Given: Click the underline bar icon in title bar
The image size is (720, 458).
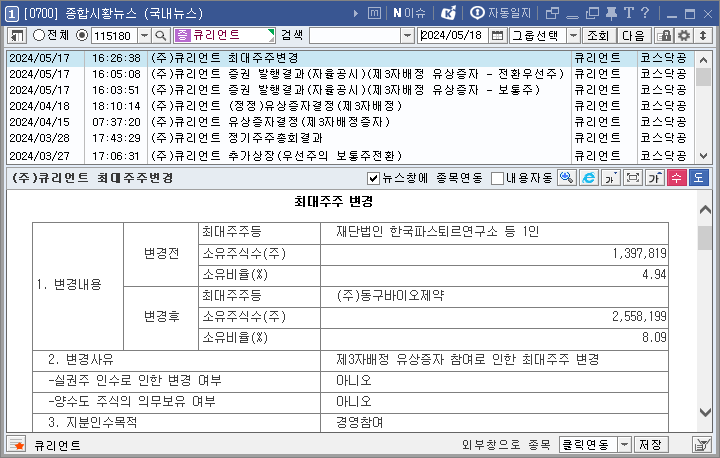Looking at the screenshot, I should tap(572, 16).
